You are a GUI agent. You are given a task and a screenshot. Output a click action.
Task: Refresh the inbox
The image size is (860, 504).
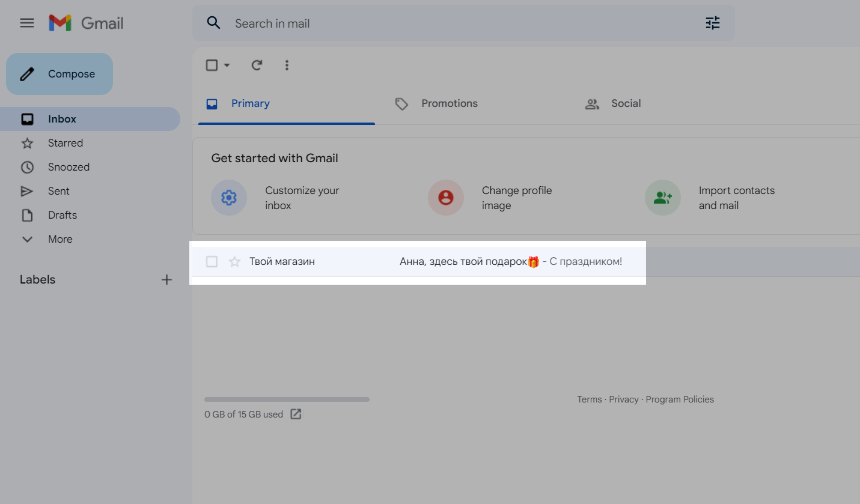(x=257, y=65)
